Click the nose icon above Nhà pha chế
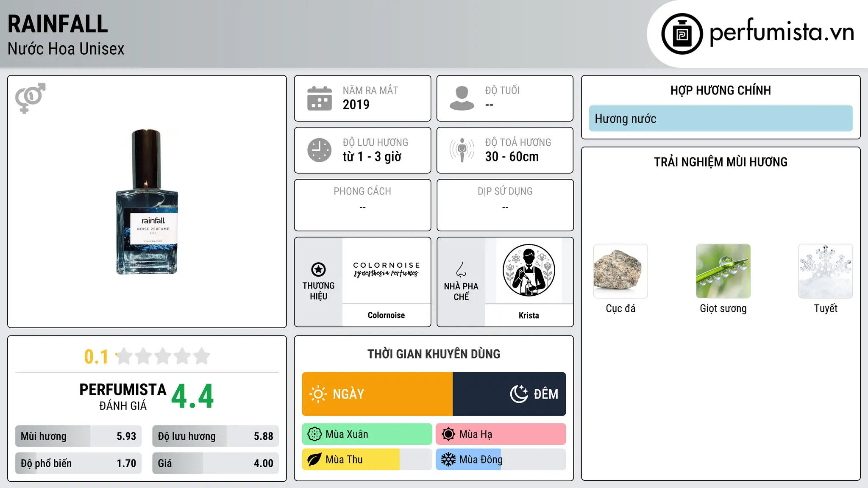The image size is (868, 488). [461, 269]
